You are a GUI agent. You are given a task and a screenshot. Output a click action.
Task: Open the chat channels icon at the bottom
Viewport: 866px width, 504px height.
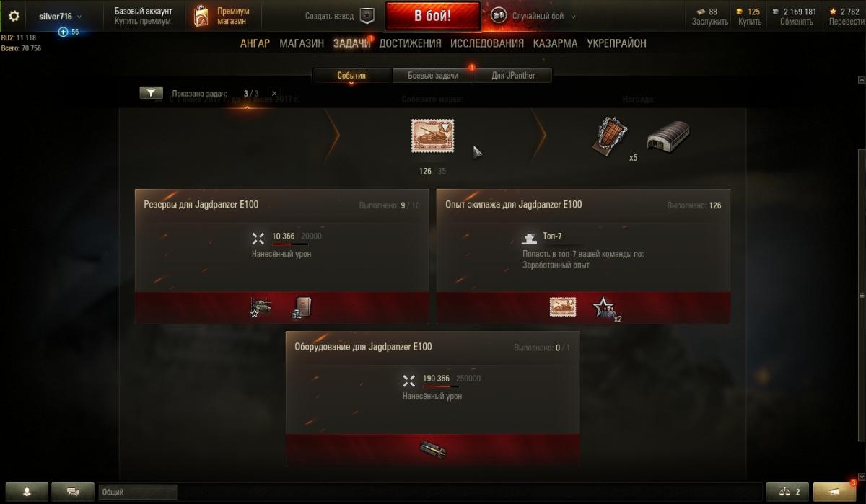(x=73, y=492)
